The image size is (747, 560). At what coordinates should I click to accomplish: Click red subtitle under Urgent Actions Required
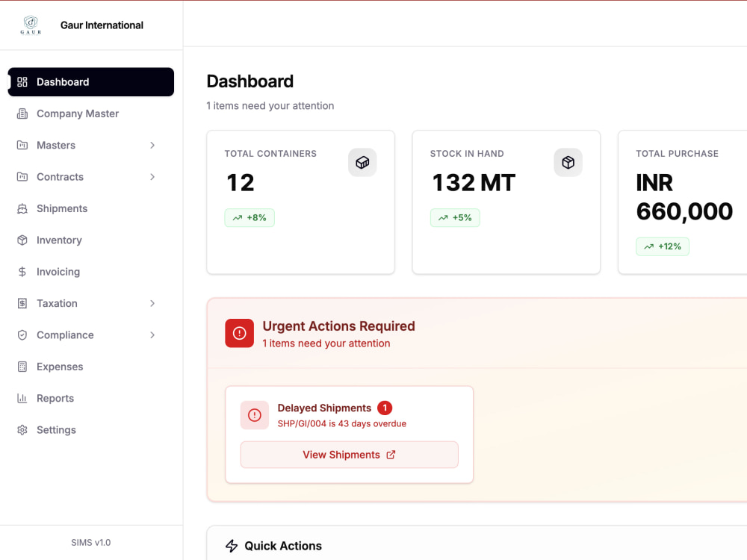point(326,343)
